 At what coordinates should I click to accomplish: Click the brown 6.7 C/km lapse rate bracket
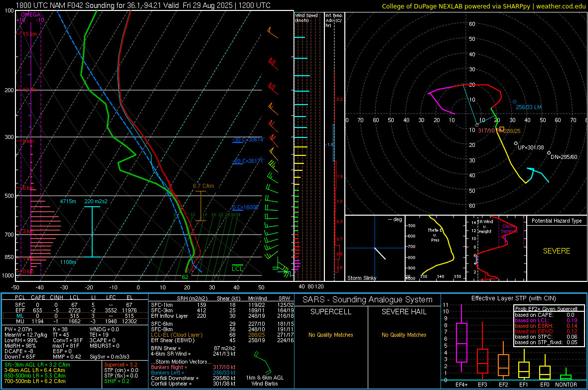(201, 206)
